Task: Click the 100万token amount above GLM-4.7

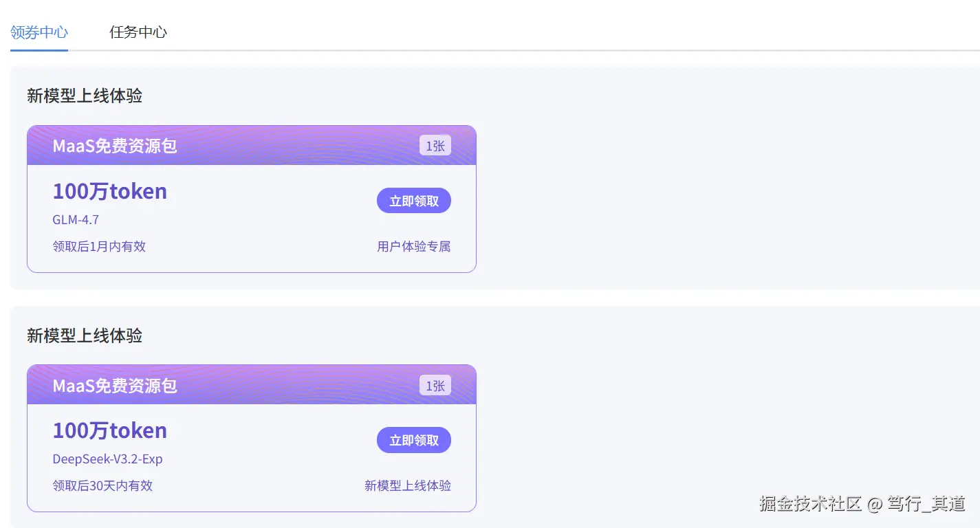Action: point(110,191)
